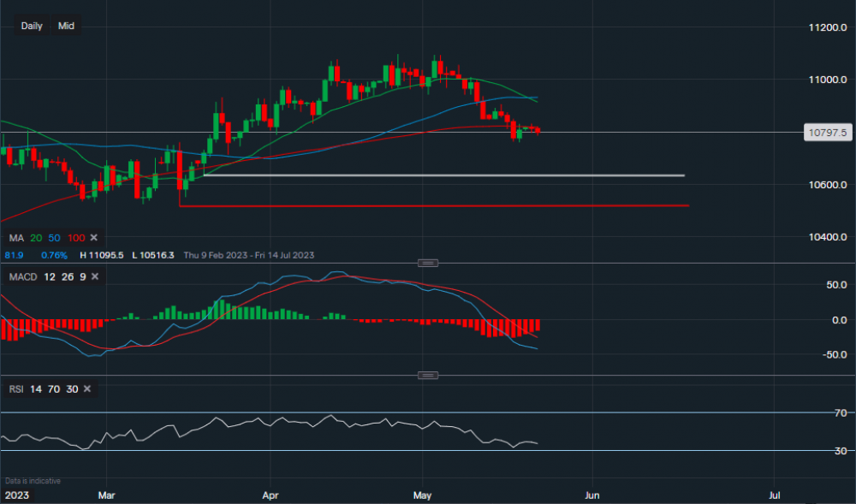Select the green MA 20 period value

point(38,237)
